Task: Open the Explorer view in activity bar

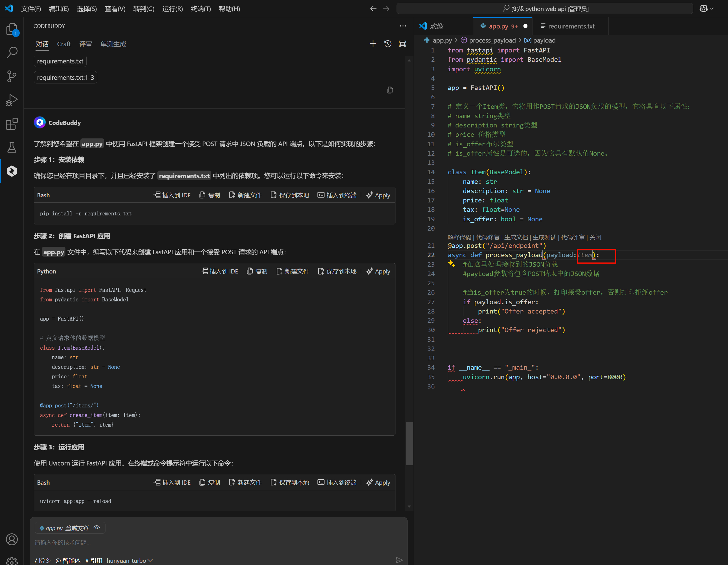Action: pos(12,29)
